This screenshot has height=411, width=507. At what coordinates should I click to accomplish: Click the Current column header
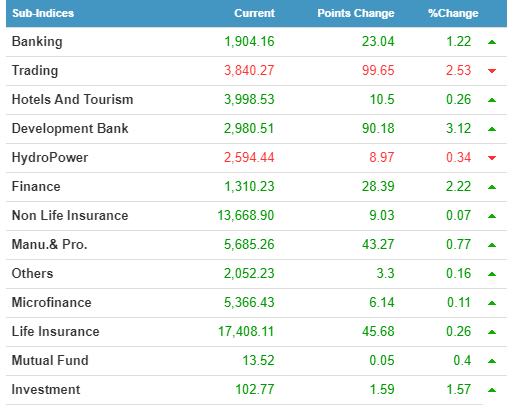(254, 13)
